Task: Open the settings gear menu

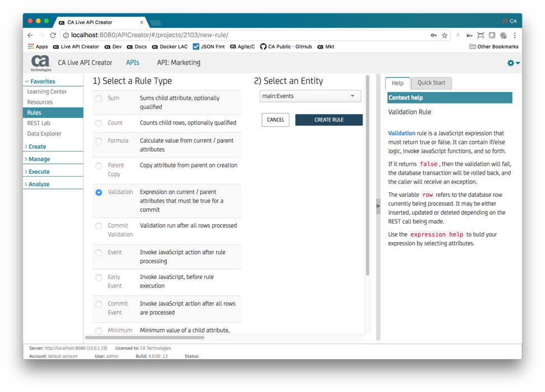Action: (513, 63)
